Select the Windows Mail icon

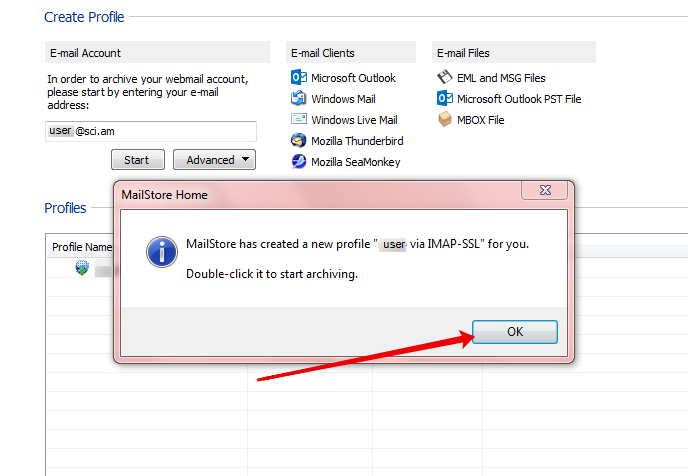tap(299, 98)
